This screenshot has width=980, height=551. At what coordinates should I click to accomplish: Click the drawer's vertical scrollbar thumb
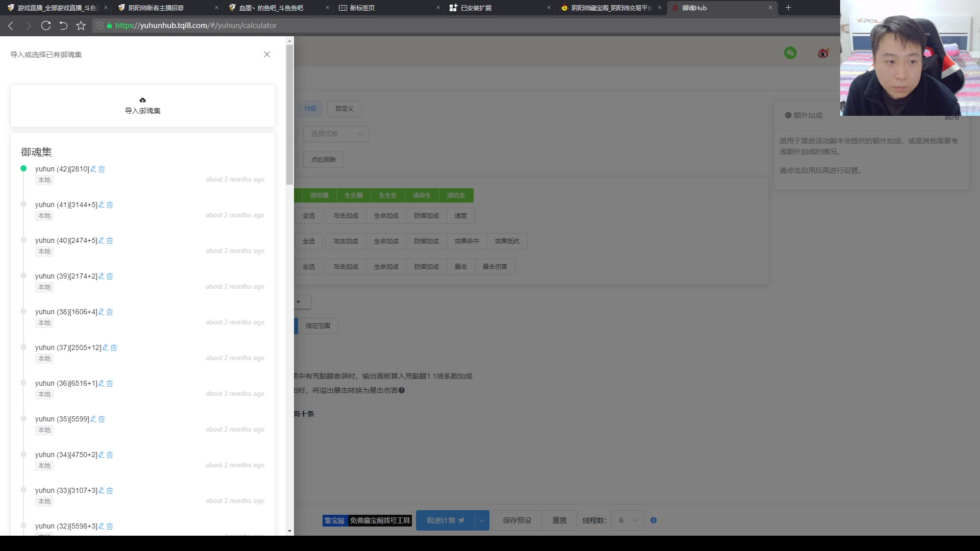click(289, 115)
